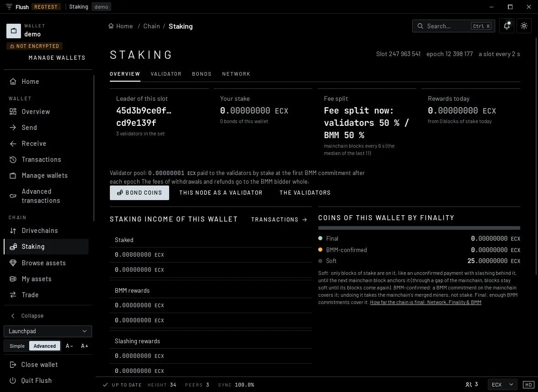Open the Launchpad dropdown
Screen dimensions: 538x392
tap(48, 331)
